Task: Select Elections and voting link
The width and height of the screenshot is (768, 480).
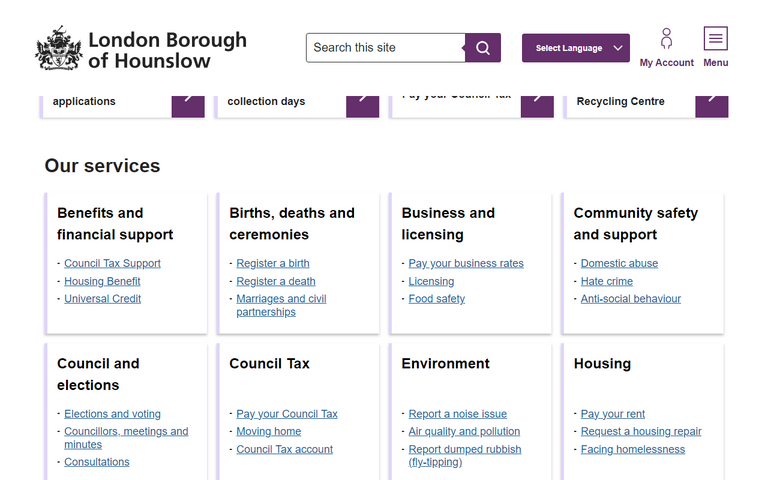Action: [112, 414]
